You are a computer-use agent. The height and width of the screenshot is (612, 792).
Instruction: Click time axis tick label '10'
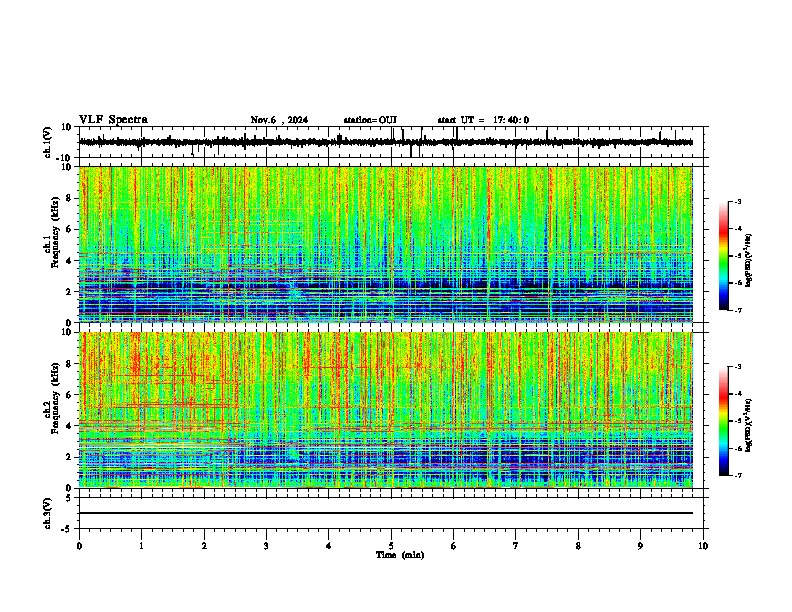(x=703, y=546)
